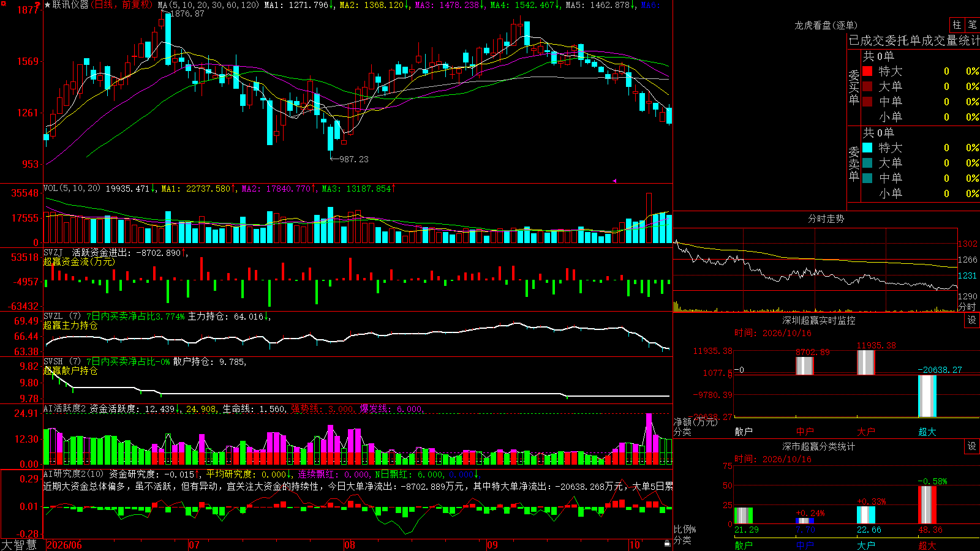Click the 大户 bar labeled 11935.38

tap(866, 362)
